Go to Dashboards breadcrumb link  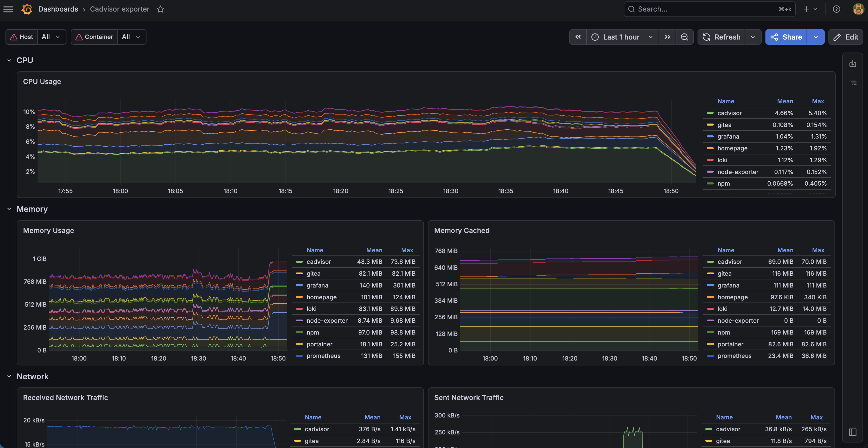[58, 9]
